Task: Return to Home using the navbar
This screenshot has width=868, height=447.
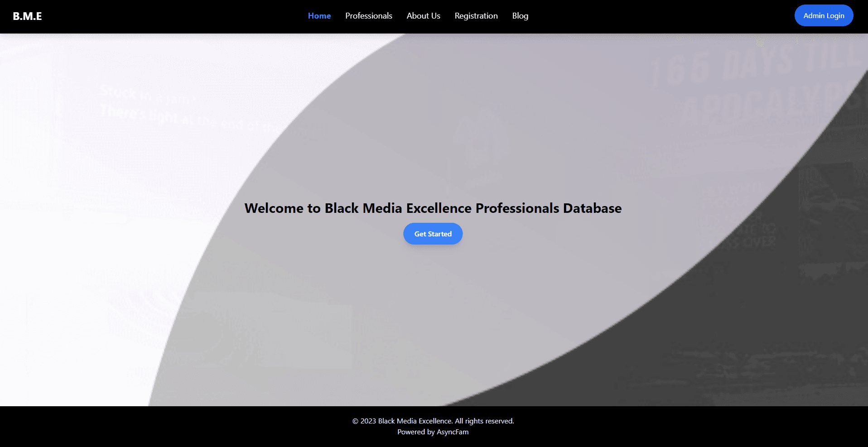Action: pos(319,15)
